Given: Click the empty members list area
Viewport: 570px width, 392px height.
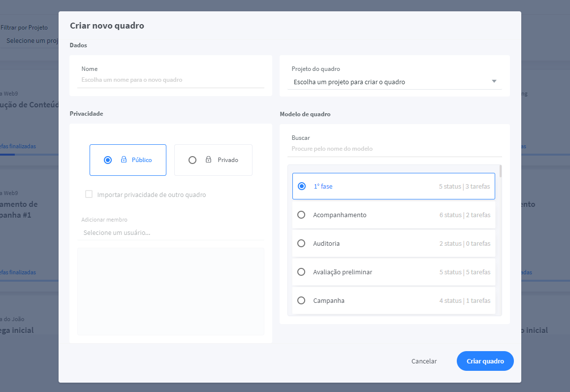Looking at the screenshot, I should pos(170,292).
